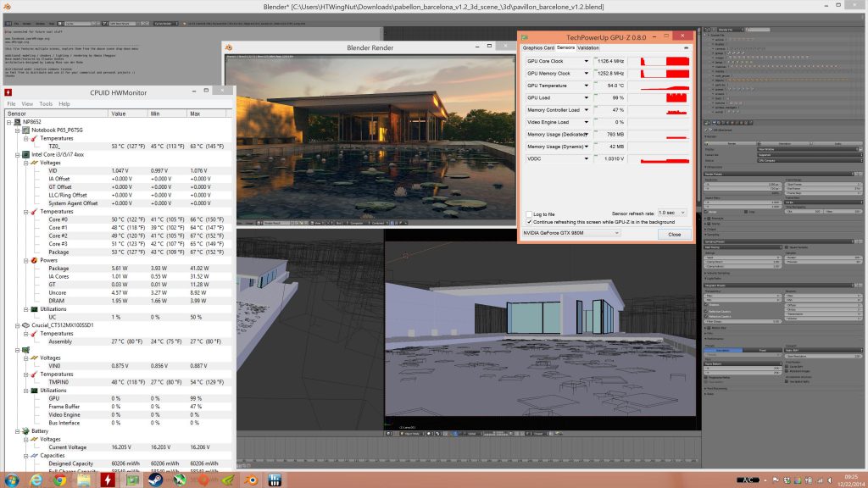
Task: Enable the Log to file checkbox
Action: point(529,214)
